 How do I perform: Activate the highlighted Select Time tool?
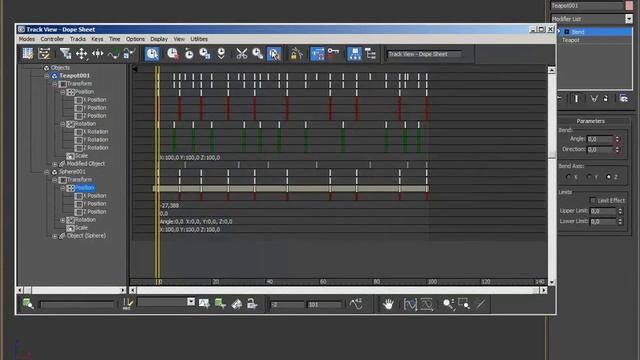[152, 53]
